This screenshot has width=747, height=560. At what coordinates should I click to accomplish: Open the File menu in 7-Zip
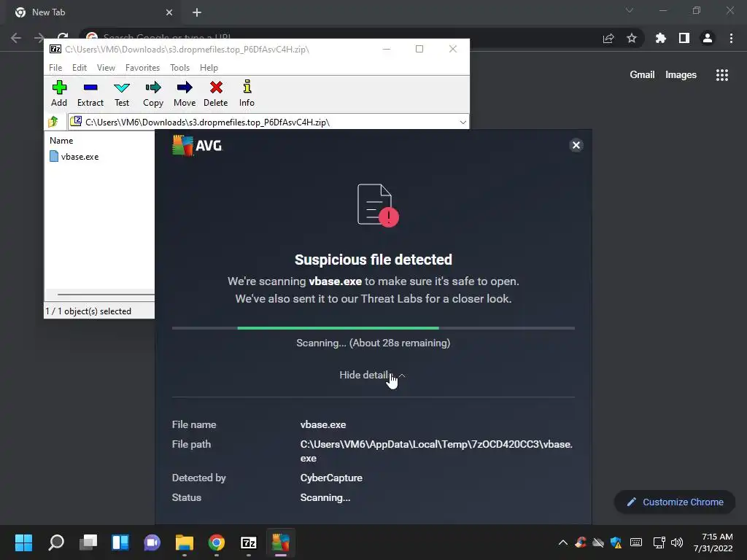55,68
